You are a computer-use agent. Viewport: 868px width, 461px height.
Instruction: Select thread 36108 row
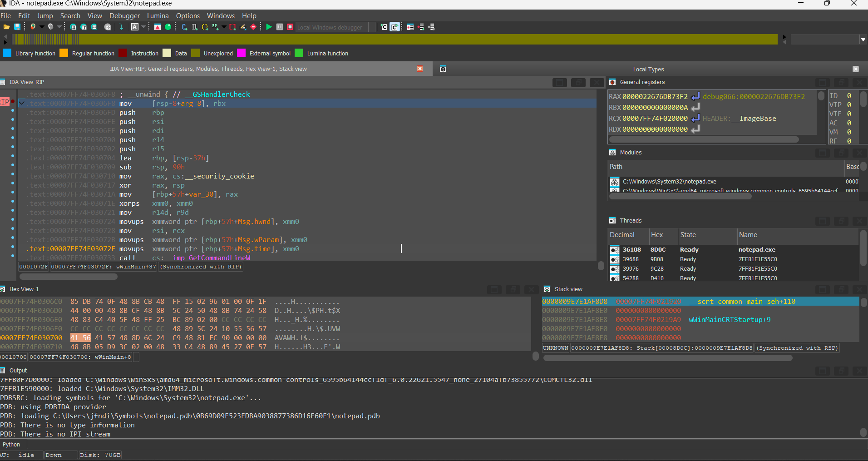[733, 250]
